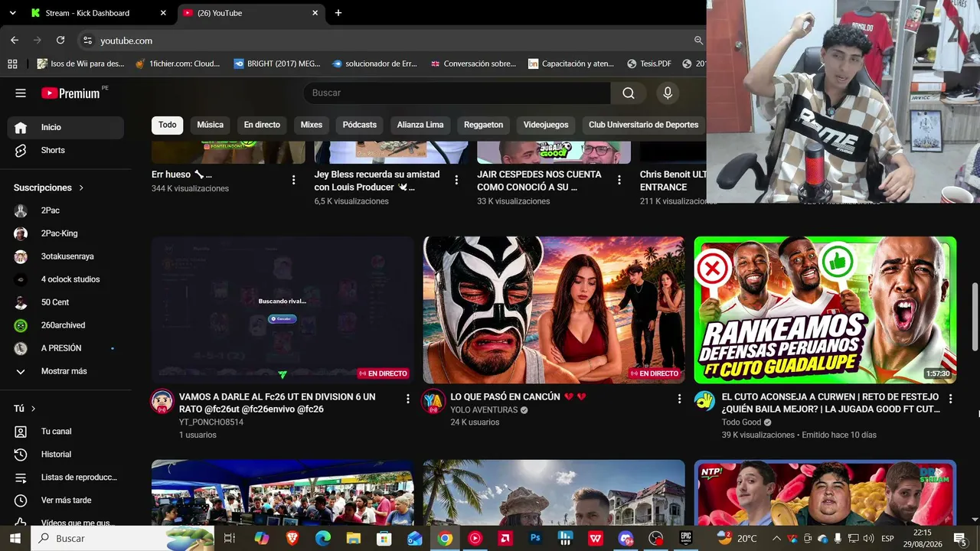This screenshot has height=551, width=980.
Task: Click the search magnifier button
Action: [x=629, y=93]
